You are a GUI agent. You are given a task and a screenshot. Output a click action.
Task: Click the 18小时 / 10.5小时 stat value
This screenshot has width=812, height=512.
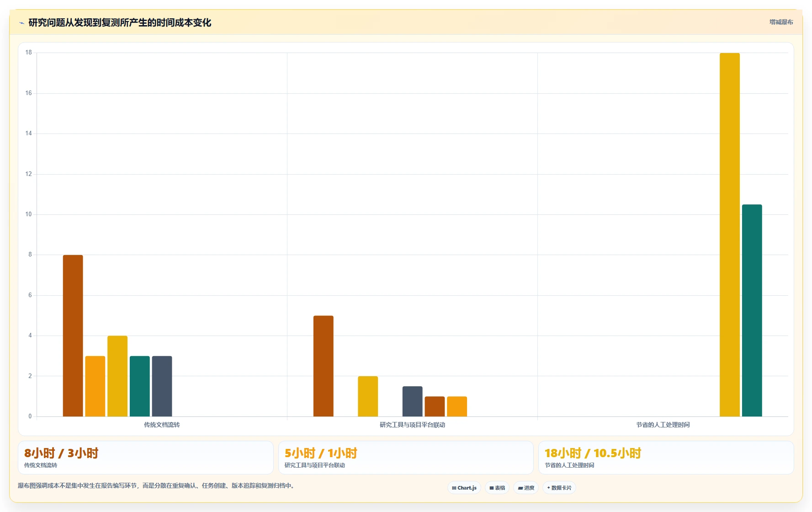[x=593, y=453]
